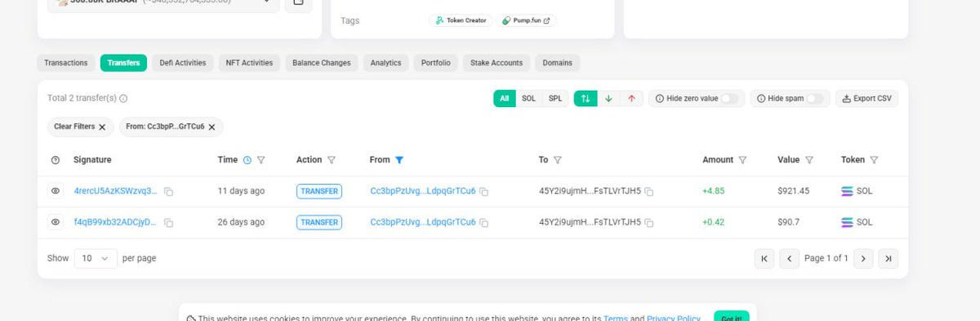The width and height of the screenshot is (980, 321).
Task: Toggle Hide zero value switch
Action: pyautogui.click(x=729, y=99)
